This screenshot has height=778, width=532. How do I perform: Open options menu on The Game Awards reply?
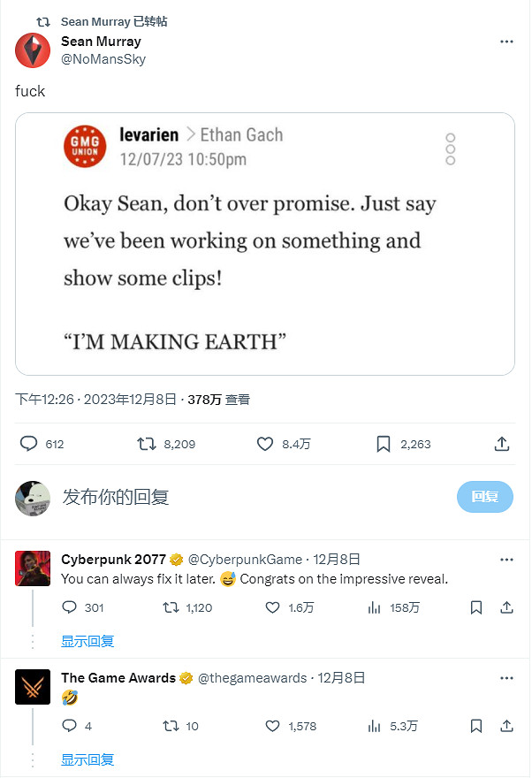506,677
